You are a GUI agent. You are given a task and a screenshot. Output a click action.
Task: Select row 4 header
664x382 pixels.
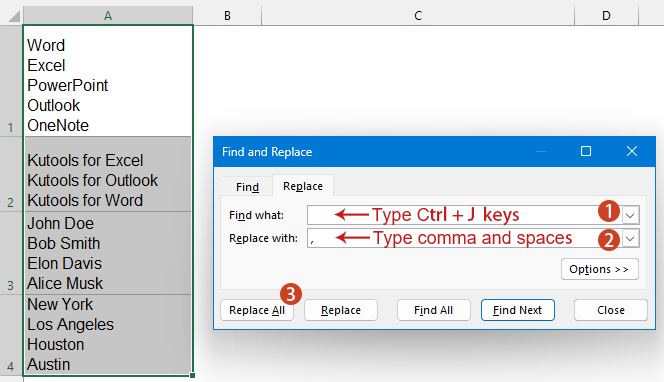point(11,335)
